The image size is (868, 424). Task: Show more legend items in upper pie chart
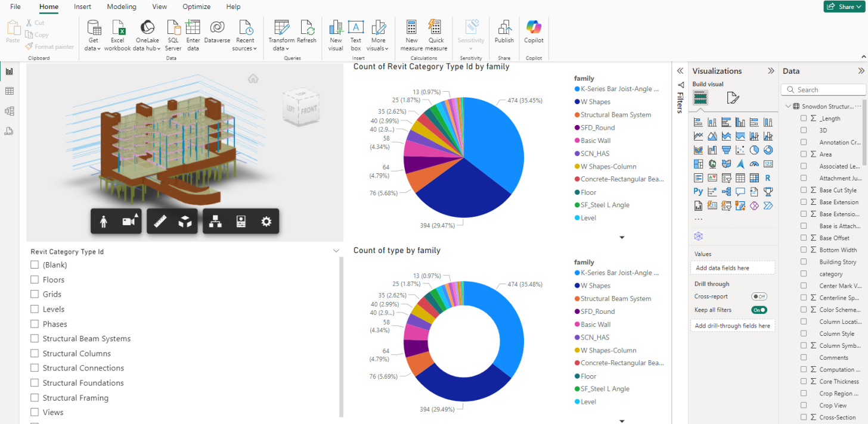[622, 237]
